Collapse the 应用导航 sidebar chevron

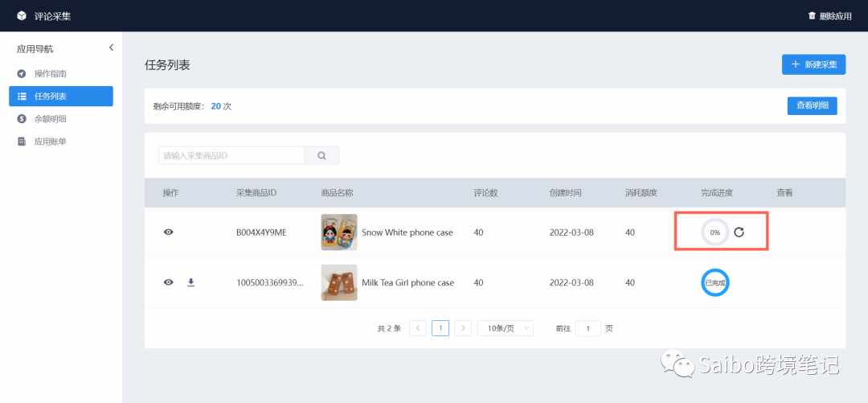111,47
